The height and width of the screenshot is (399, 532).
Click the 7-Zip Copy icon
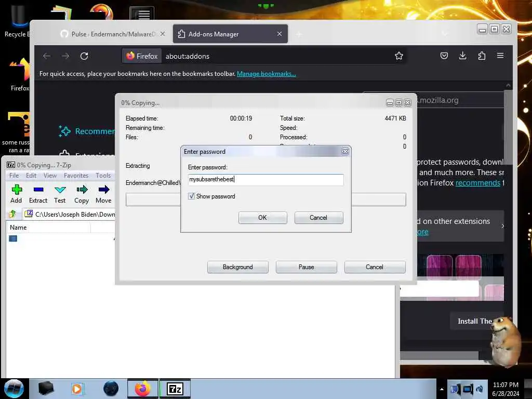point(82,194)
